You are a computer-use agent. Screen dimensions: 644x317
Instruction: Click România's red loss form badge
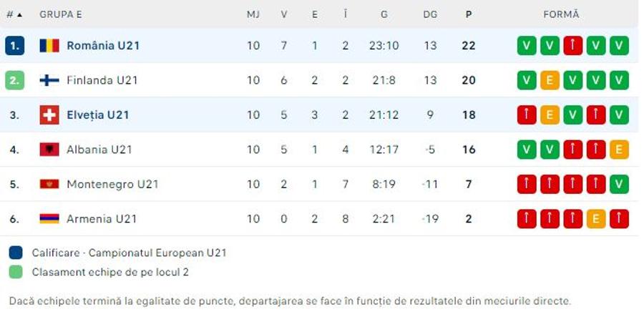[573, 46]
